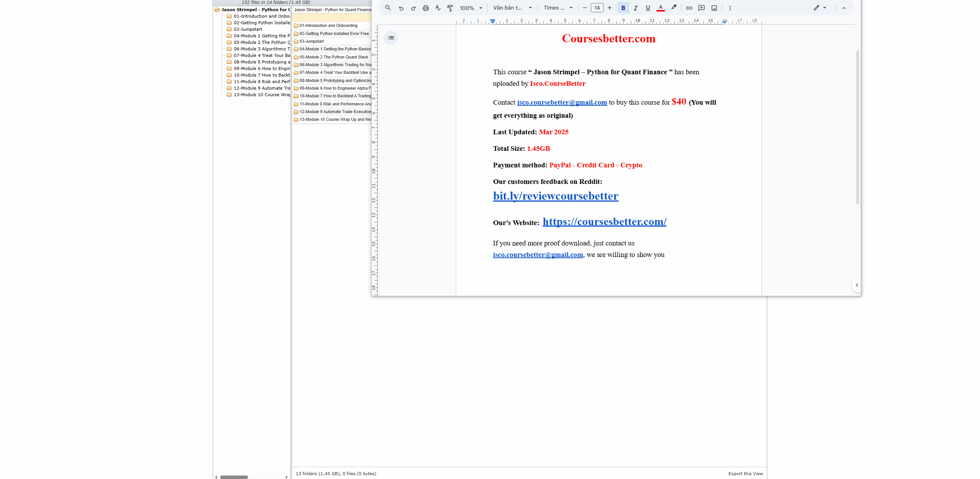Screen dimensions: 980x479
Task: Toggle italic formatting
Action: tap(635, 8)
